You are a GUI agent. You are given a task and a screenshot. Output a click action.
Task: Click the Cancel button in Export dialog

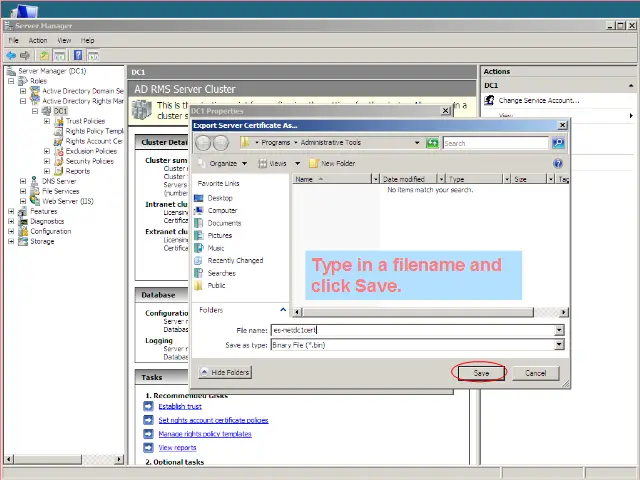point(536,373)
